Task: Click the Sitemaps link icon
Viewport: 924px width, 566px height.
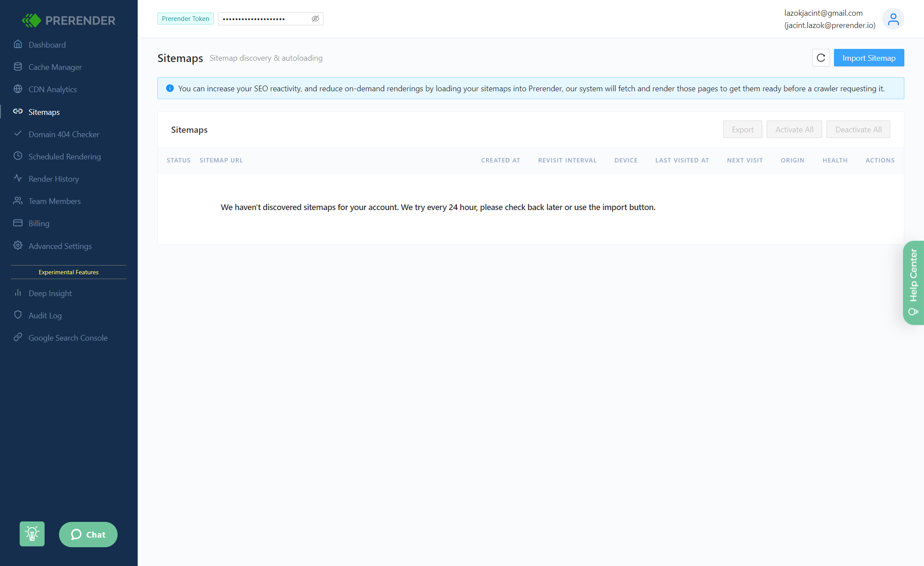Action: pos(18,111)
